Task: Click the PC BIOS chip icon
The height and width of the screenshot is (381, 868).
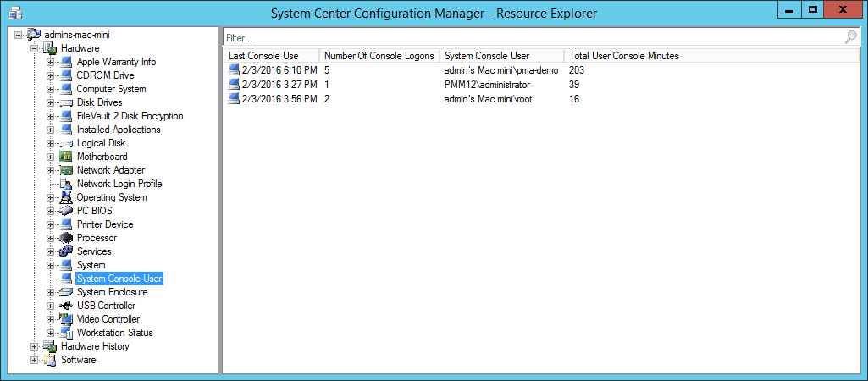Action: [66, 211]
